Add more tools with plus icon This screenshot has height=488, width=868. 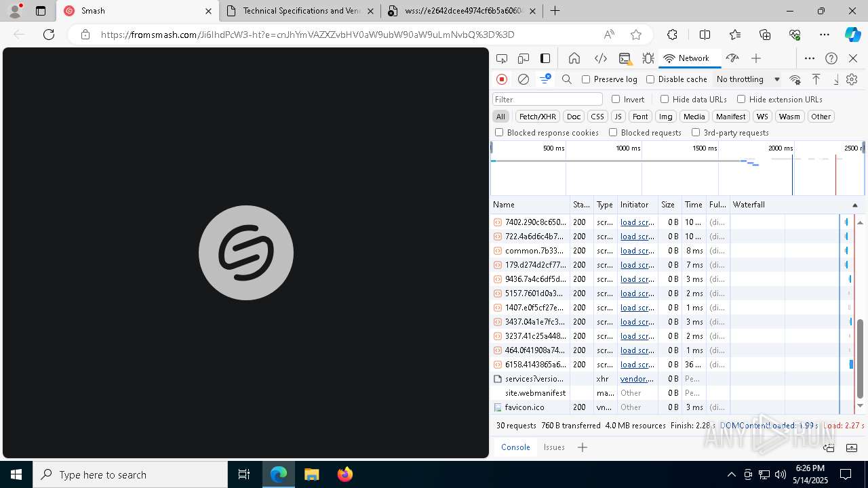coord(756,58)
